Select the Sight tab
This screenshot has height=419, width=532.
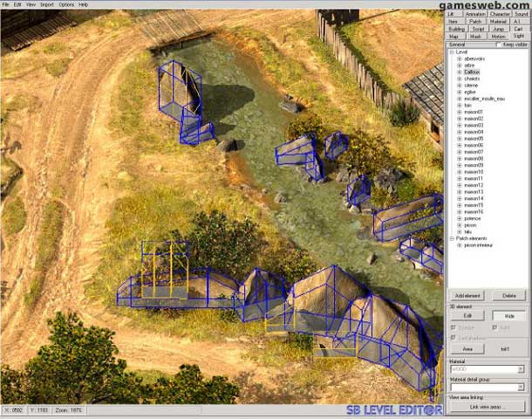coord(519,36)
